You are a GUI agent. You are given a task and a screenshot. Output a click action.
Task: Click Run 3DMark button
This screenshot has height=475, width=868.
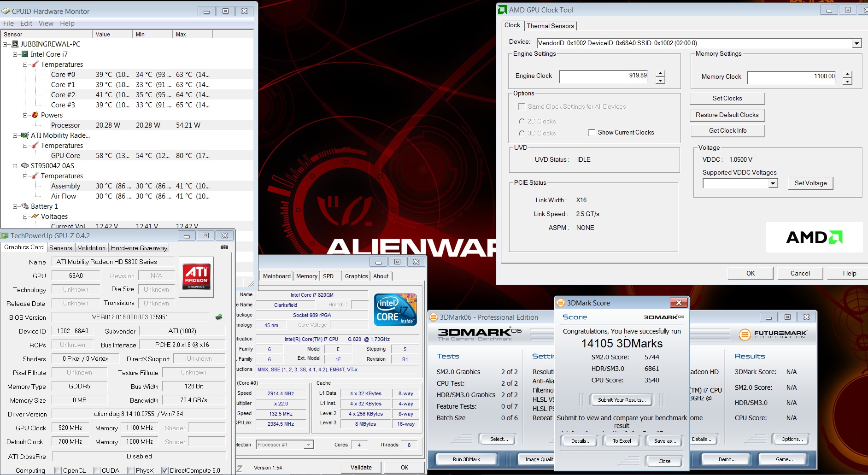466,459
